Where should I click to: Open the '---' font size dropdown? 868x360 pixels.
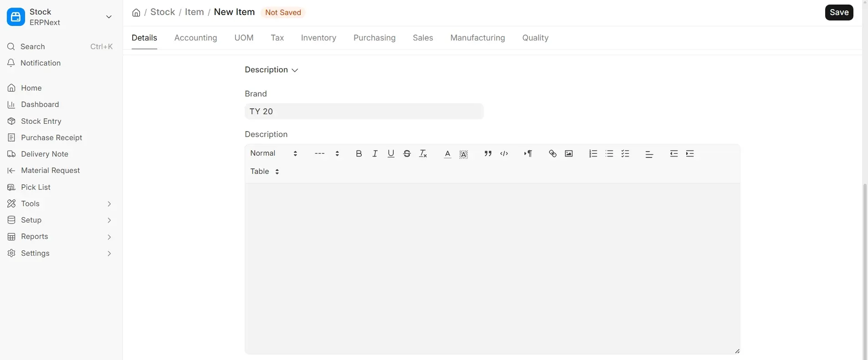click(x=327, y=153)
